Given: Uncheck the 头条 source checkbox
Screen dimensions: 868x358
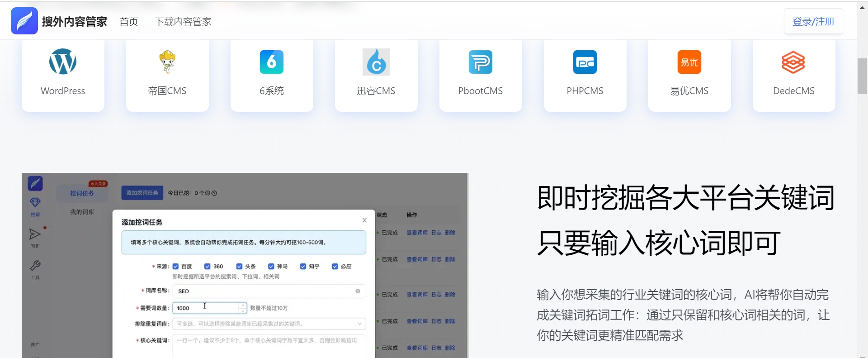Looking at the screenshot, I should 239,266.
